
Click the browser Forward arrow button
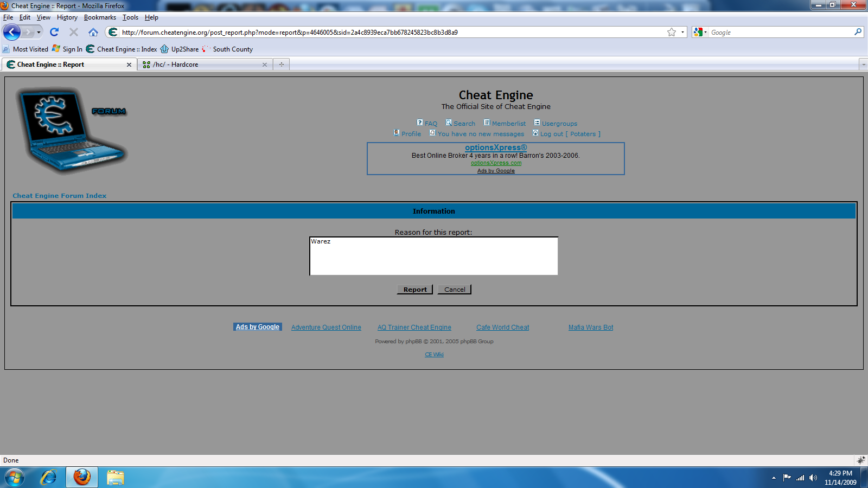(x=28, y=33)
